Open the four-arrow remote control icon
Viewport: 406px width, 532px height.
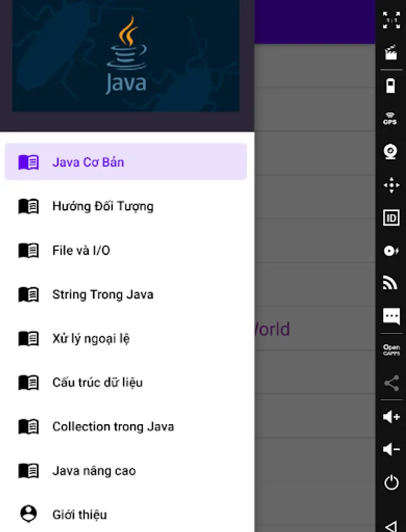pos(391,185)
